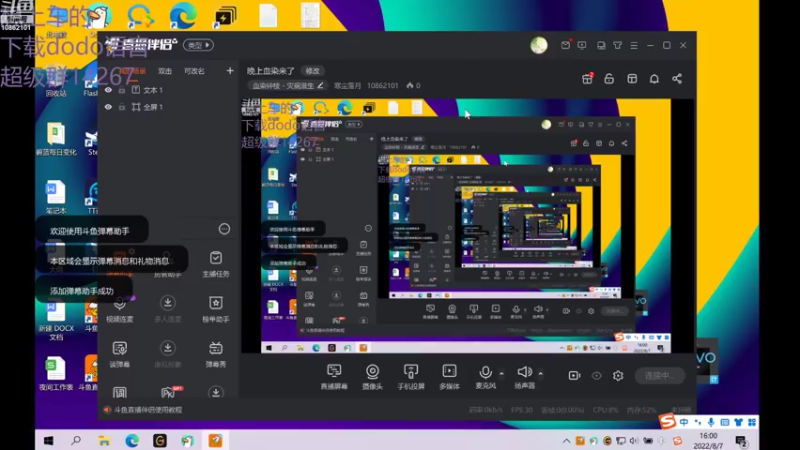Viewport: 800px width, 450px height.
Task: Open the 直播屏幕 screen capture source
Action: click(x=334, y=377)
